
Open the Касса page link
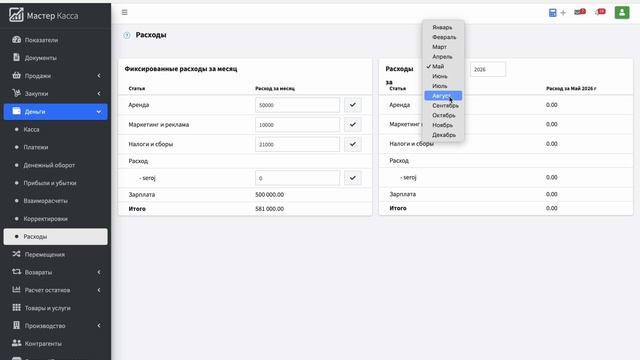pos(31,129)
